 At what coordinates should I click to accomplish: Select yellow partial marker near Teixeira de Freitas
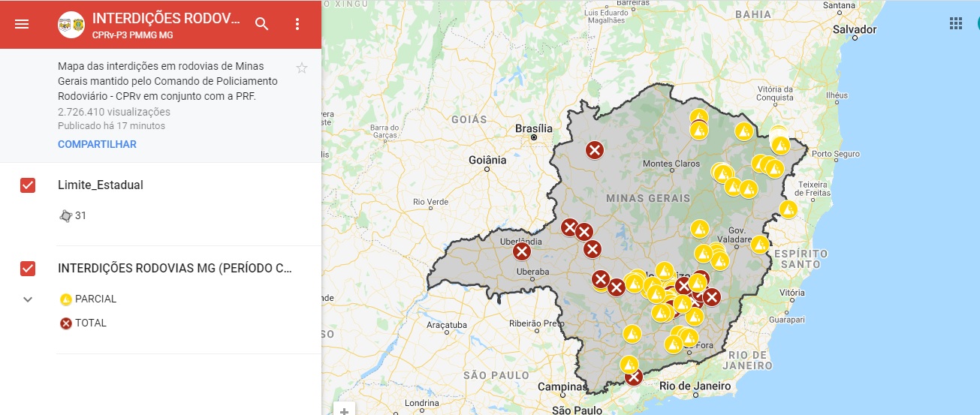point(788,209)
